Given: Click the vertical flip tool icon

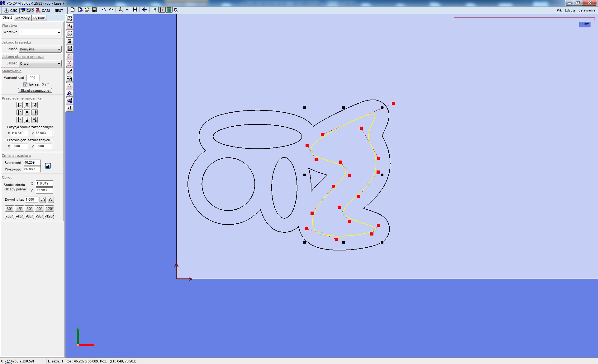Looking at the screenshot, I should coord(70,101).
